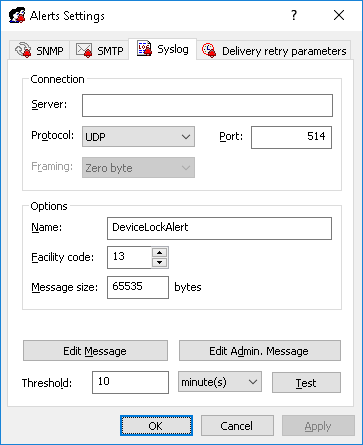Click the Name label in Options
This screenshot has height=445, width=363.
(x=46, y=227)
